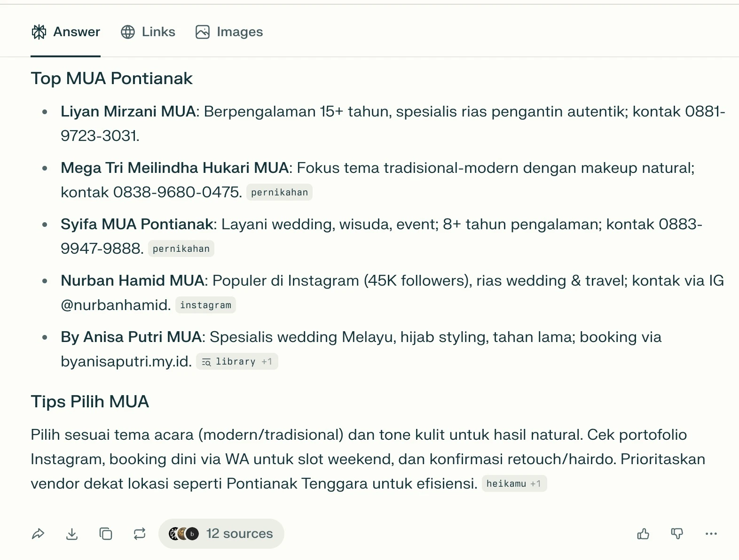Image resolution: width=739 pixels, height=560 pixels.
Task: Click the dark 'b' favicon in the sources pill
Action: point(193,534)
